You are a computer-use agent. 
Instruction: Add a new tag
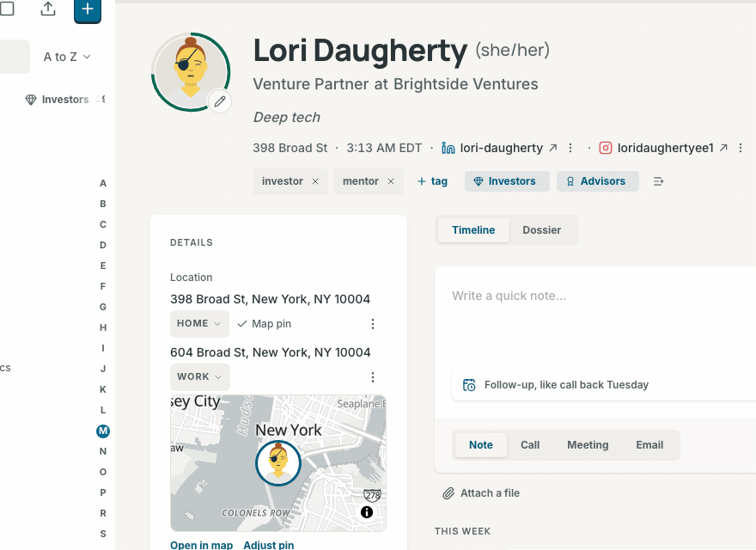tap(432, 181)
